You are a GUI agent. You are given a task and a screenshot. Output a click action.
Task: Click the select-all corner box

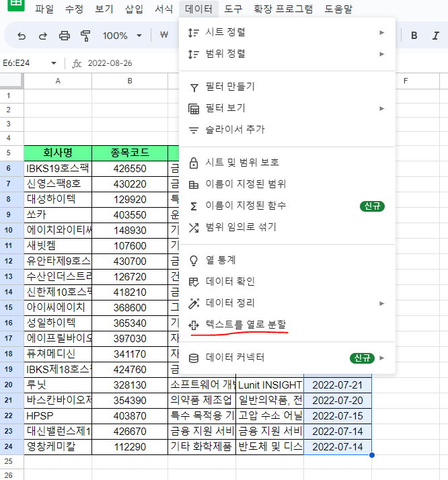point(11,81)
